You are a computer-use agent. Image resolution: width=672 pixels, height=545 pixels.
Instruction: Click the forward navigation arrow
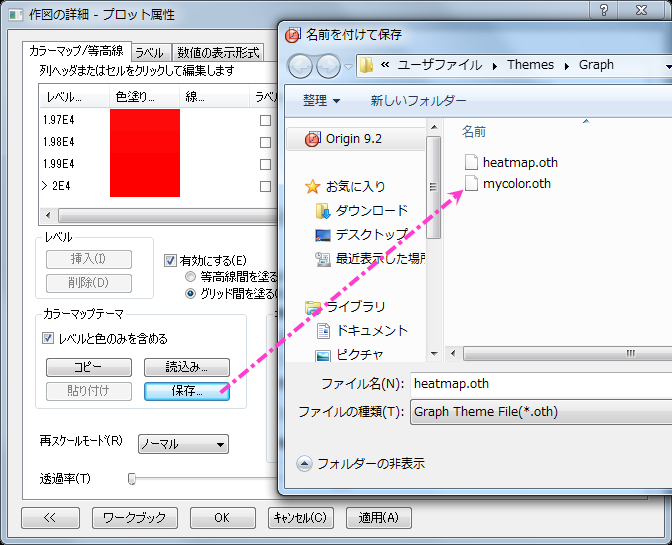pos(328,66)
